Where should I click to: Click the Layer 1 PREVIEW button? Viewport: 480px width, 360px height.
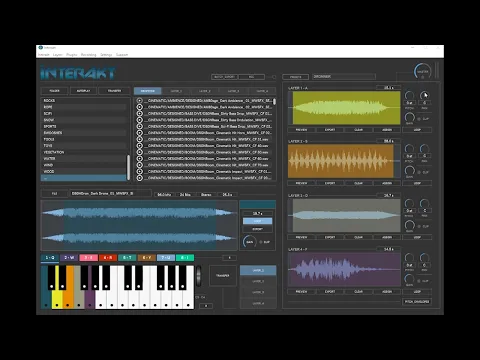[x=301, y=130]
